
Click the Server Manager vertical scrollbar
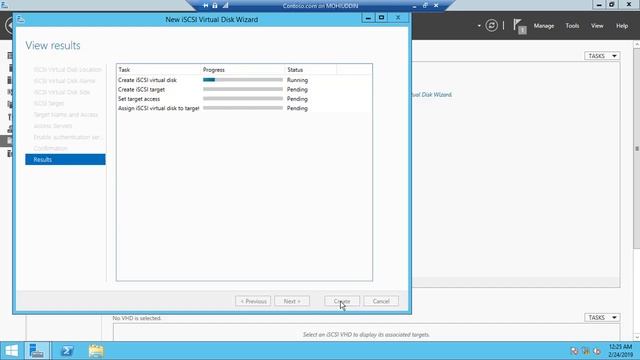pyautogui.click(x=636, y=149)
